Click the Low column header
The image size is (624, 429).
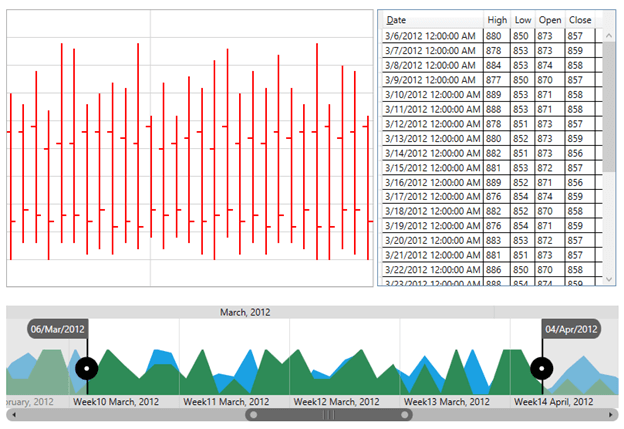click(523, 20)
